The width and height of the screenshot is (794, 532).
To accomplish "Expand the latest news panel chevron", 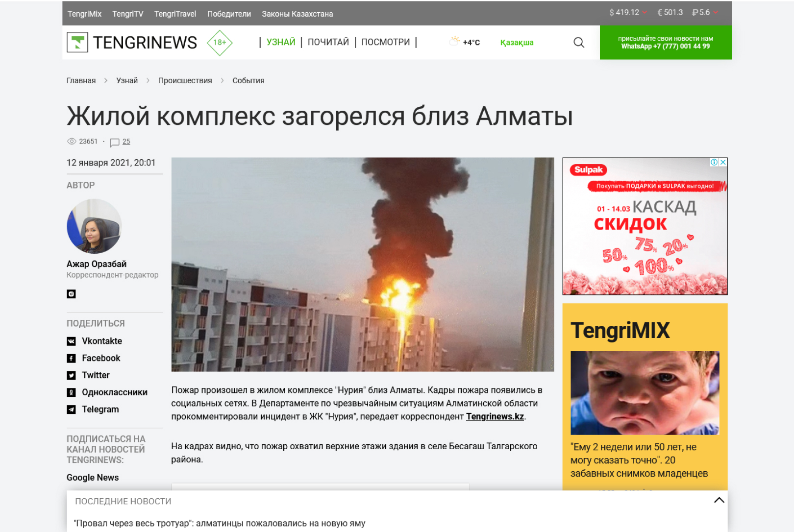I will 719,500.
